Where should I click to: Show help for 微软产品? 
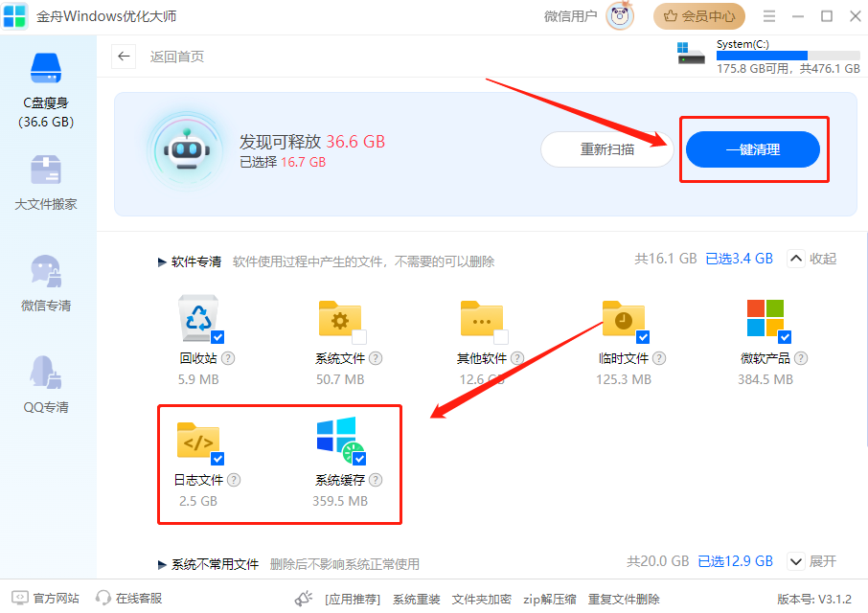pos(801,358)
